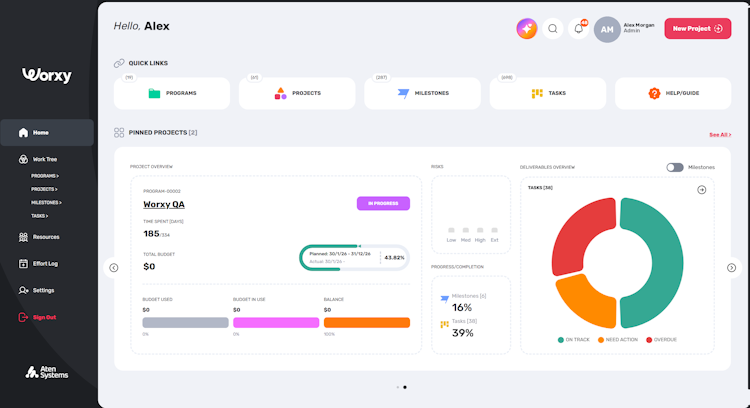Expand Tasks under Work Tree
Screen dimensions: 750x408
coord(40,216)
